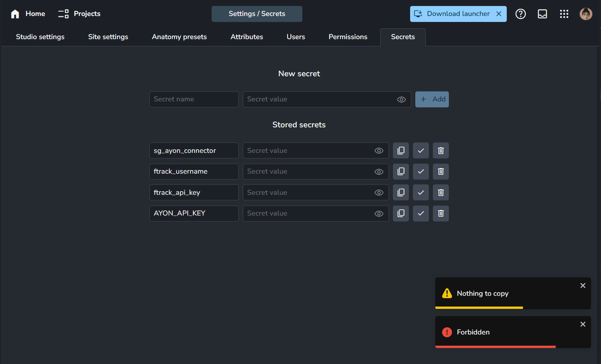Toggle visibility of ftrack_api_key value
601x364 pixels.
(379, 193)
